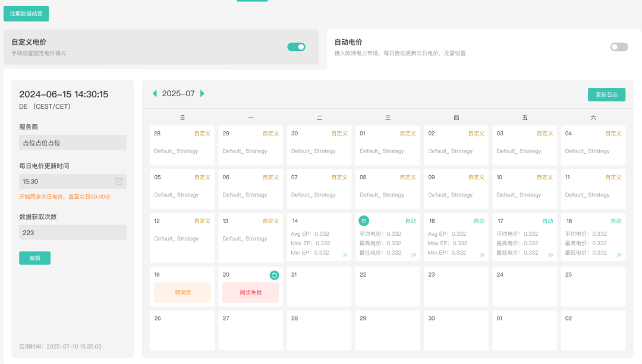Image resolution: width=642 pixels, height=364 pixels.
Task: Click the next month arrow icon
Action: point(202,94)
